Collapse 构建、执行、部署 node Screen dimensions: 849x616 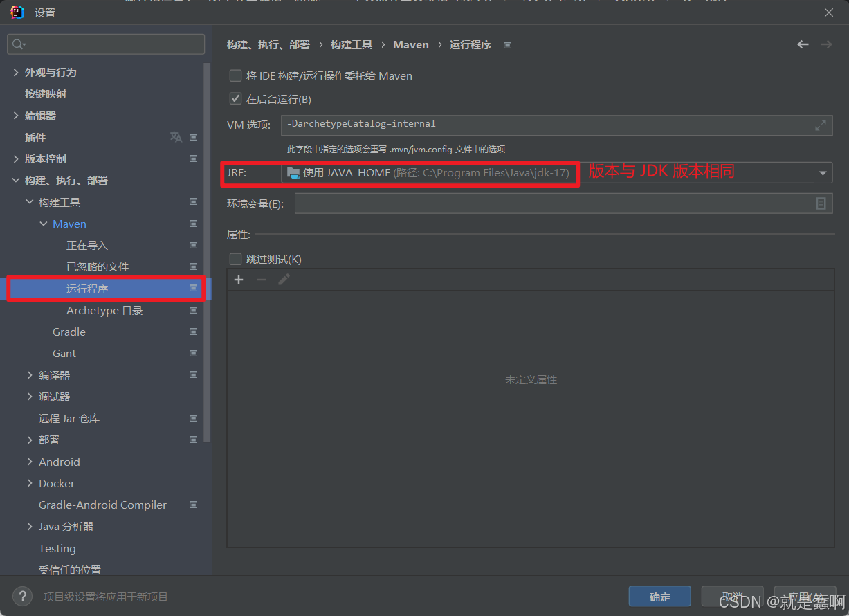tap(16, 180)
